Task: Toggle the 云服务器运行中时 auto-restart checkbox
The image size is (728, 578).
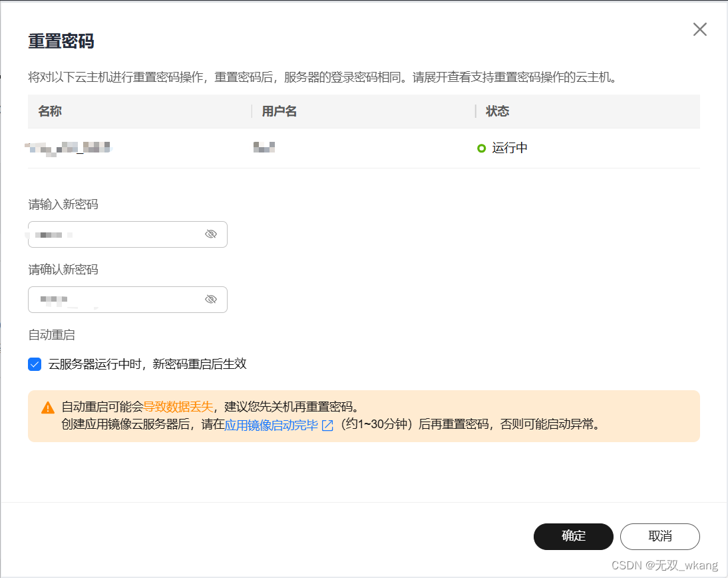Action: [x=34, y=364]
